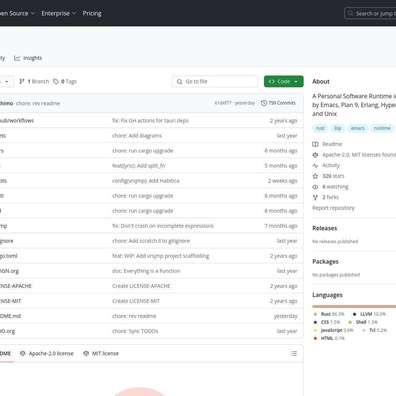This screenshot has width=396, height=396.
Task: Open commit chore: Sync TODOs
Action: [x=135, y=331]
